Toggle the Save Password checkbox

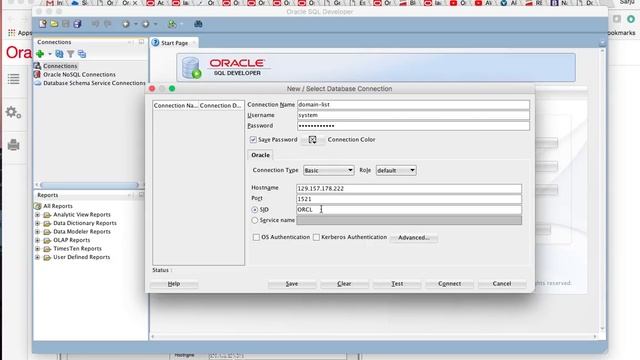click(x=253, y=140)
